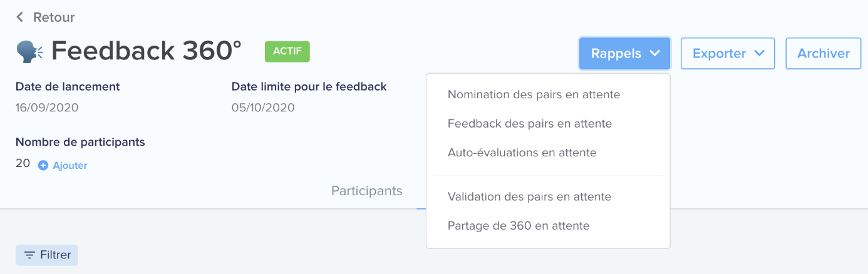Select Partage de 360 en attente

point(519,226)
